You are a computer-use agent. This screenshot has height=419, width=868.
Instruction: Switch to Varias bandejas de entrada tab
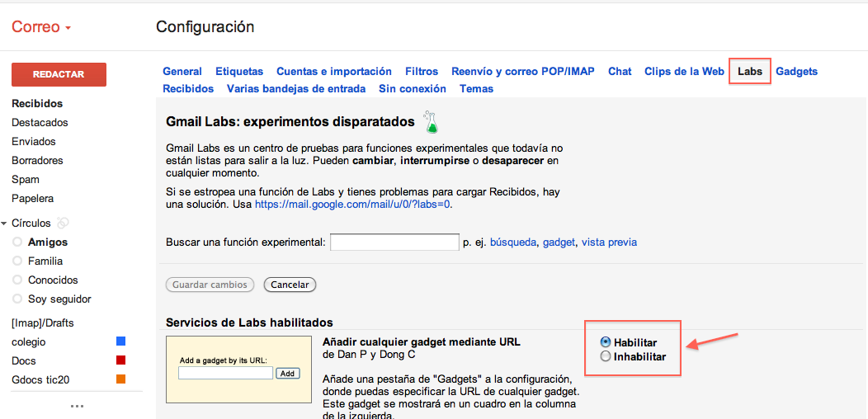(296, 88)
